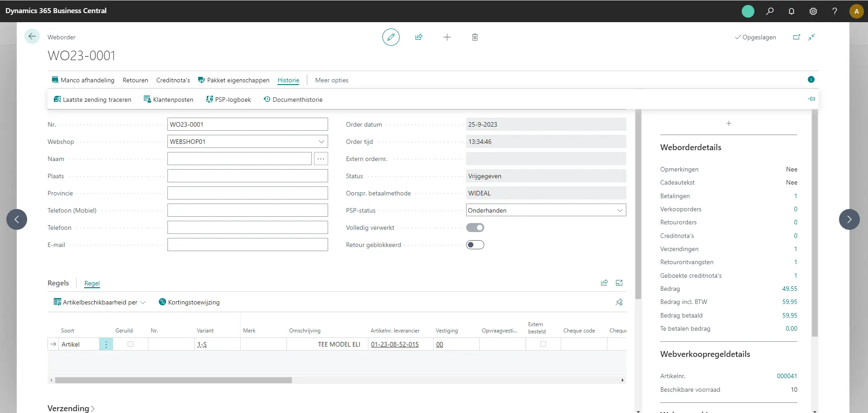The height and width of the screenshot is (413, 868).
Task: Click the main page vertical scrollbar
Action: tap(639, 204)
